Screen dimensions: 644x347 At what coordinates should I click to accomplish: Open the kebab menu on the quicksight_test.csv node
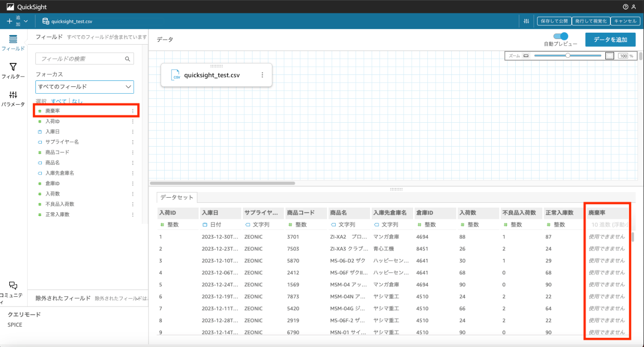264,75
